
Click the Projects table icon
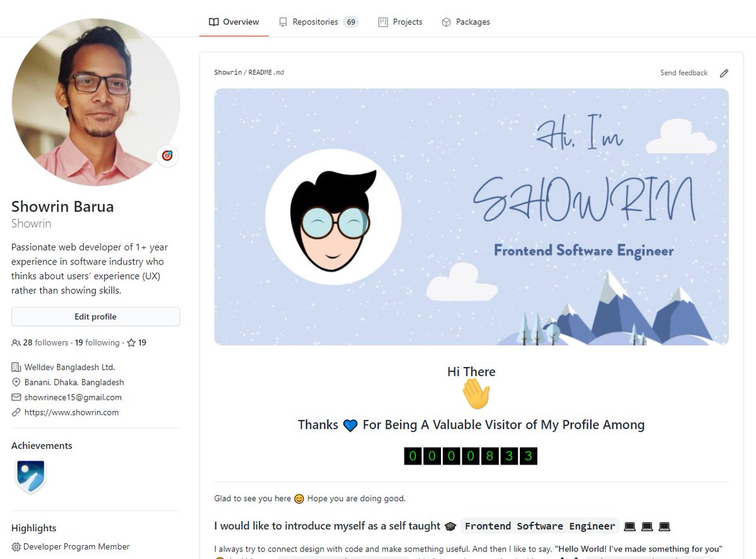point(382,21)
